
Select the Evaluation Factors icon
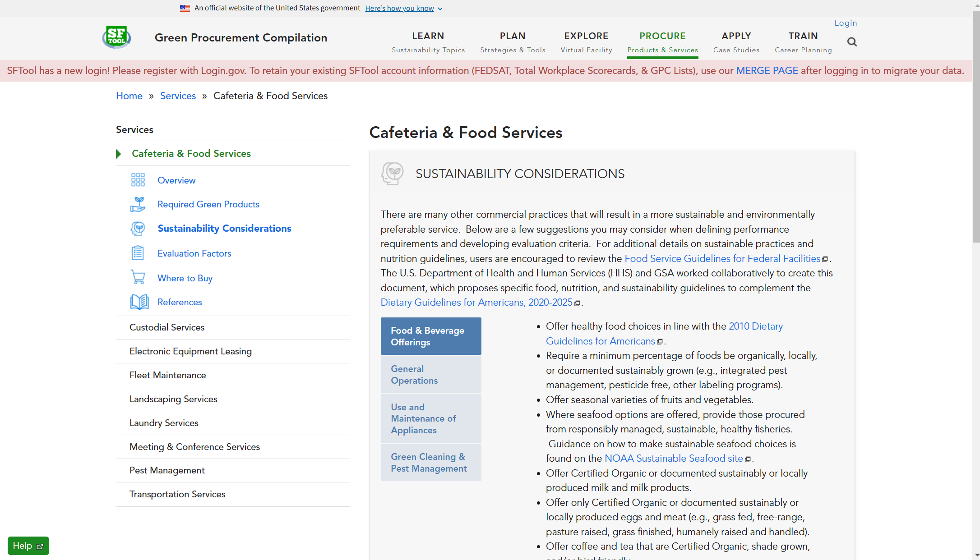[137, 253]
